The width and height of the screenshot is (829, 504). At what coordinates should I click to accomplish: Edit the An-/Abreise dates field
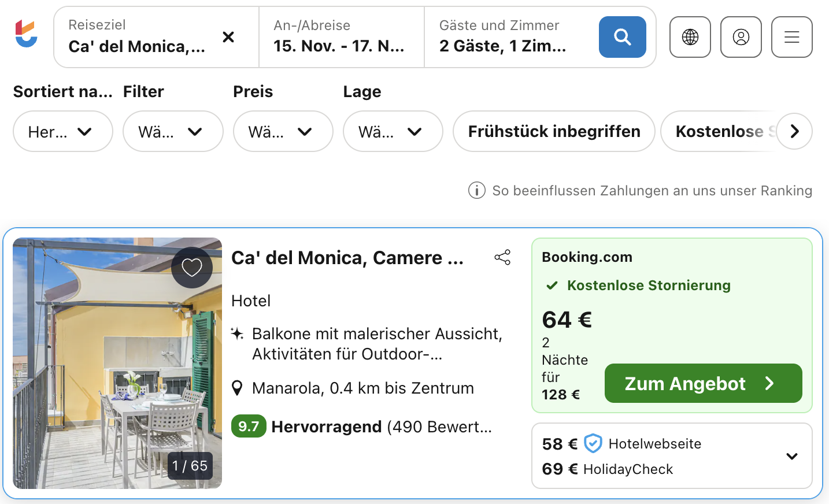click(x=341, y=37)
